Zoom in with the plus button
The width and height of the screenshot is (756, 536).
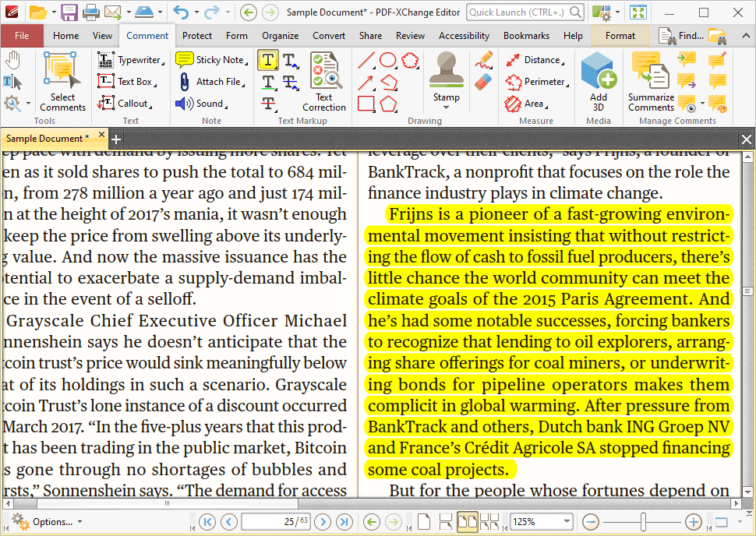[x=694, y=521]
